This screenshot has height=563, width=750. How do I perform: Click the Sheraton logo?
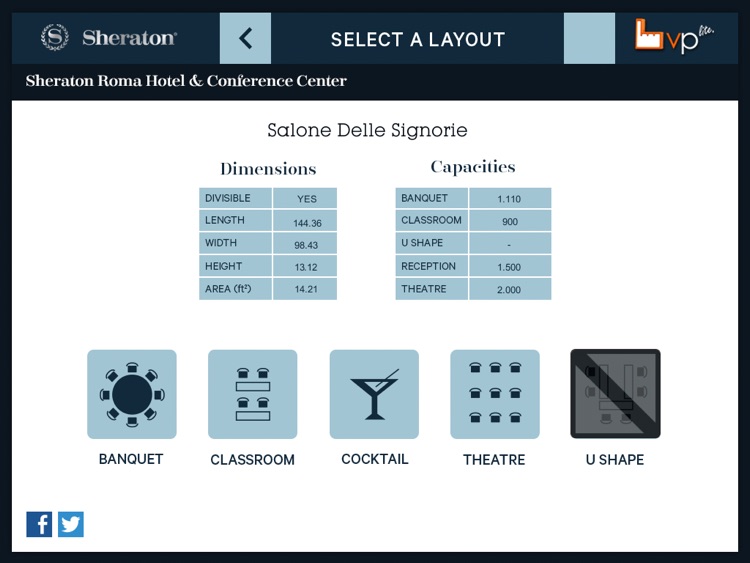click(109, 37)
